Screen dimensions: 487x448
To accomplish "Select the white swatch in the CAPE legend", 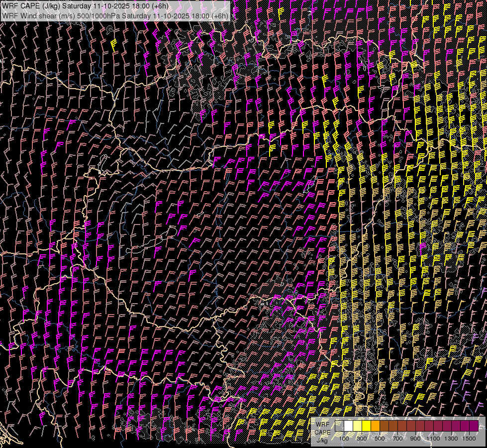I will click(348, 426).
